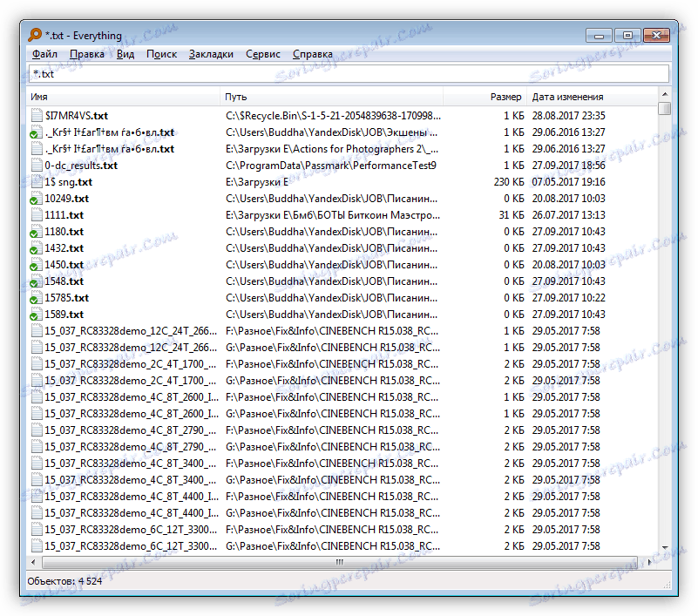698x616 pixels.
Task: Select file name 1180.txt
Action: click(64, 232)
